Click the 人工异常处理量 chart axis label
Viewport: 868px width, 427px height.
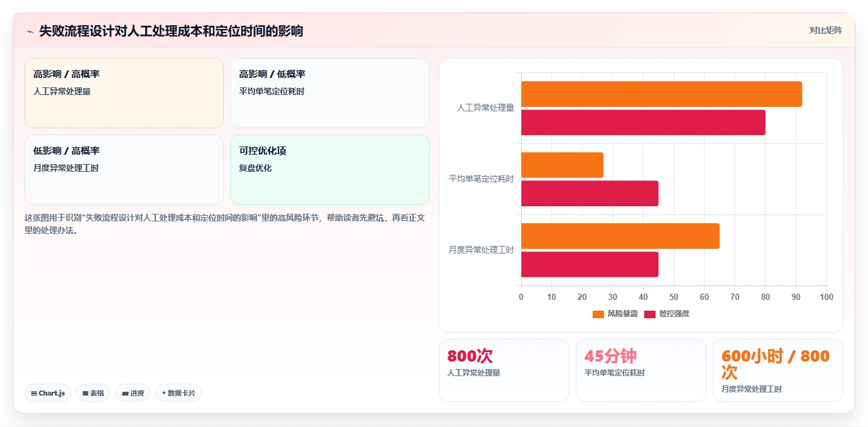(x=485, y=108)
